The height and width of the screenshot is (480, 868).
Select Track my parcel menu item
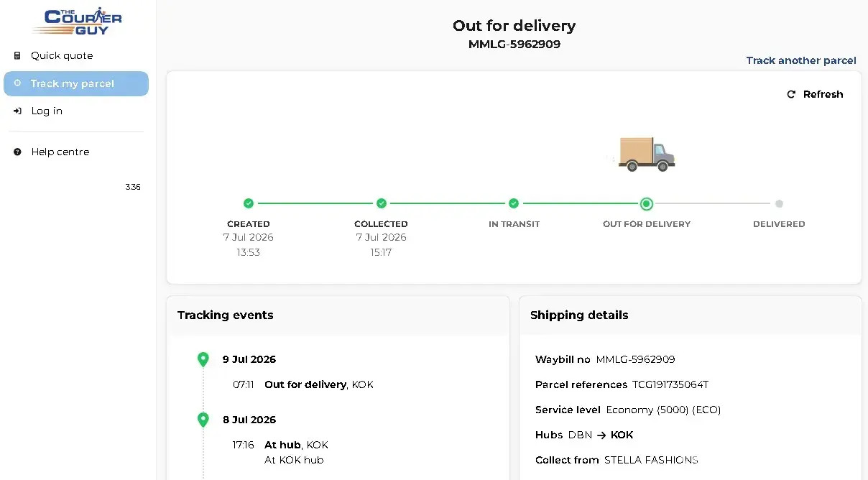coord(76,83)
